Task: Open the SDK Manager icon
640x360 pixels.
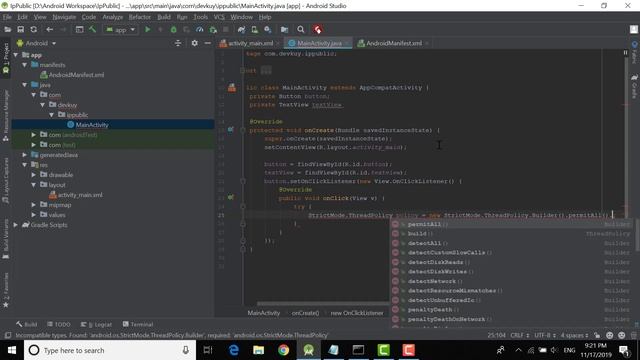Action: (x=268, y=29)
